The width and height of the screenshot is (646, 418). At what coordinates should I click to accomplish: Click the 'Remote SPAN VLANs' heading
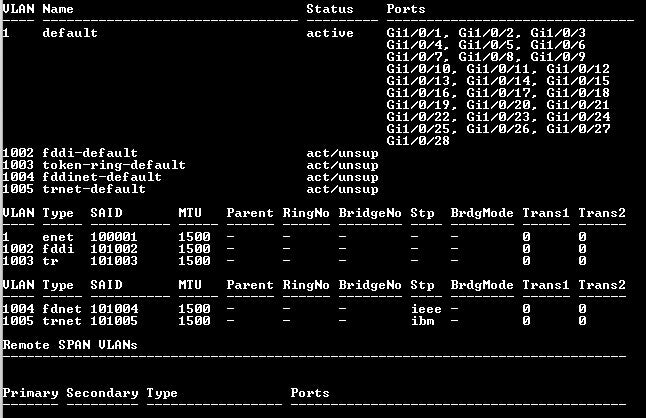click(70, 345)
